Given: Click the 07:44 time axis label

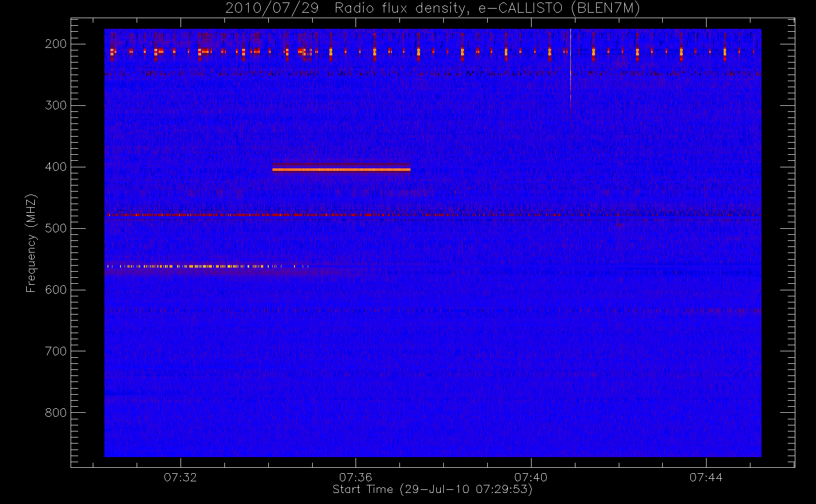Looking at the screenshot, I should coord(706,477).
